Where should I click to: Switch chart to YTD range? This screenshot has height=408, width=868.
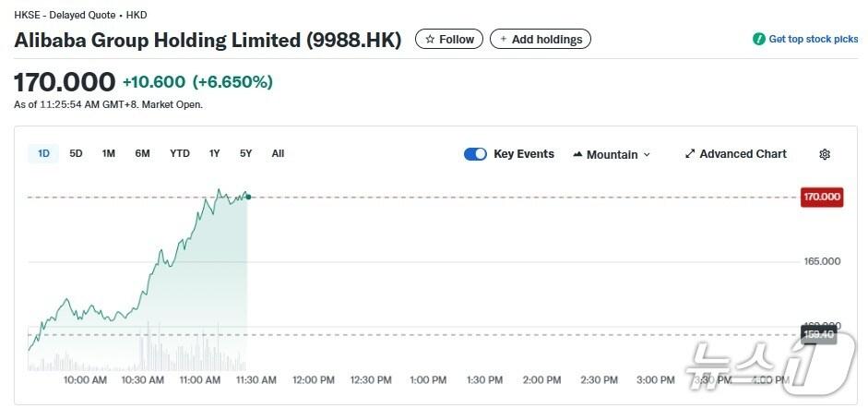tap(180, 153)
